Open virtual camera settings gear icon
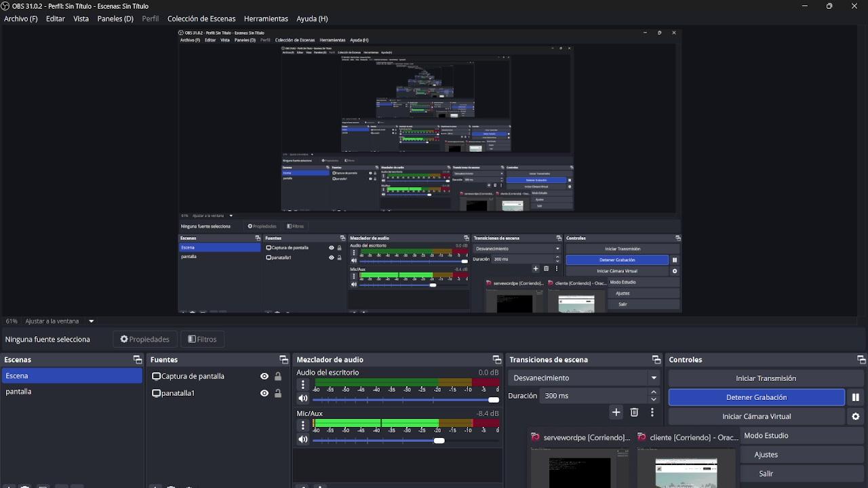This screenshot has height=488, width=868. click(x=855, y=416)
